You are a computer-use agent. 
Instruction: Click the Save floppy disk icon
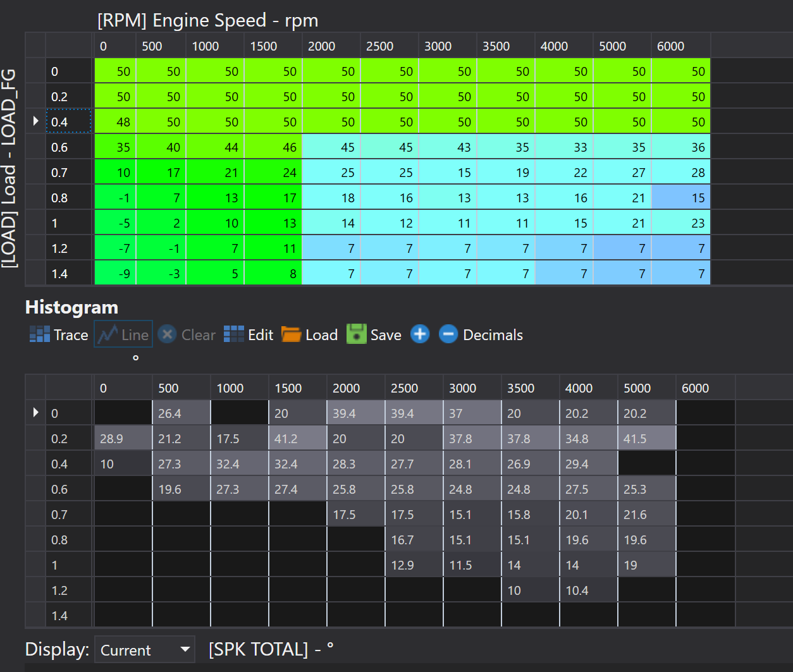(357, 334)
